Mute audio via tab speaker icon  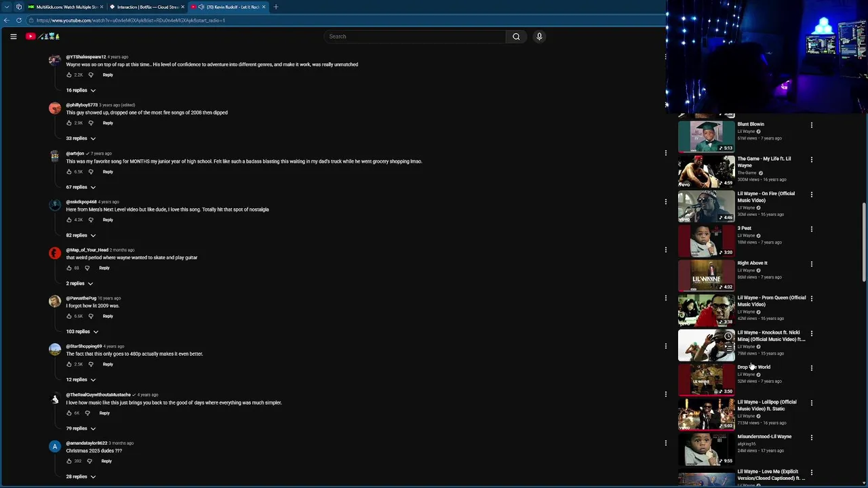point(201,7)
